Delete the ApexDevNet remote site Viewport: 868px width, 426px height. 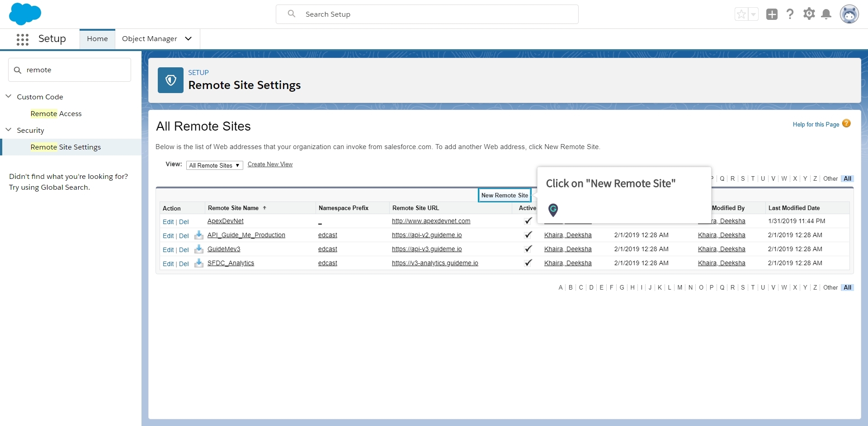[184, 222]
